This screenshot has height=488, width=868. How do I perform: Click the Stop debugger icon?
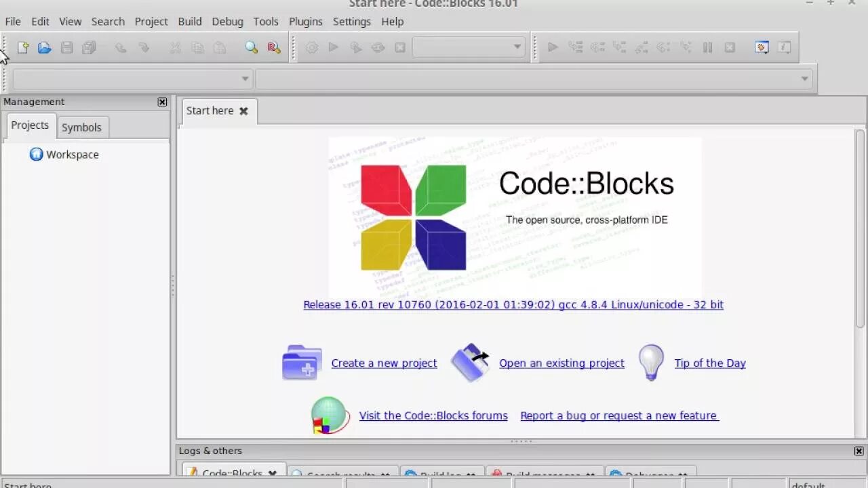click(730, 47)
